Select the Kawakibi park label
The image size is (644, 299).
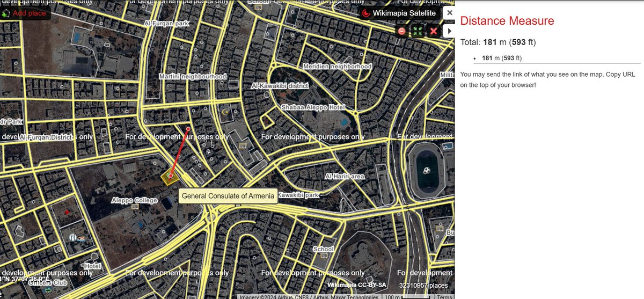coord(299,195)
